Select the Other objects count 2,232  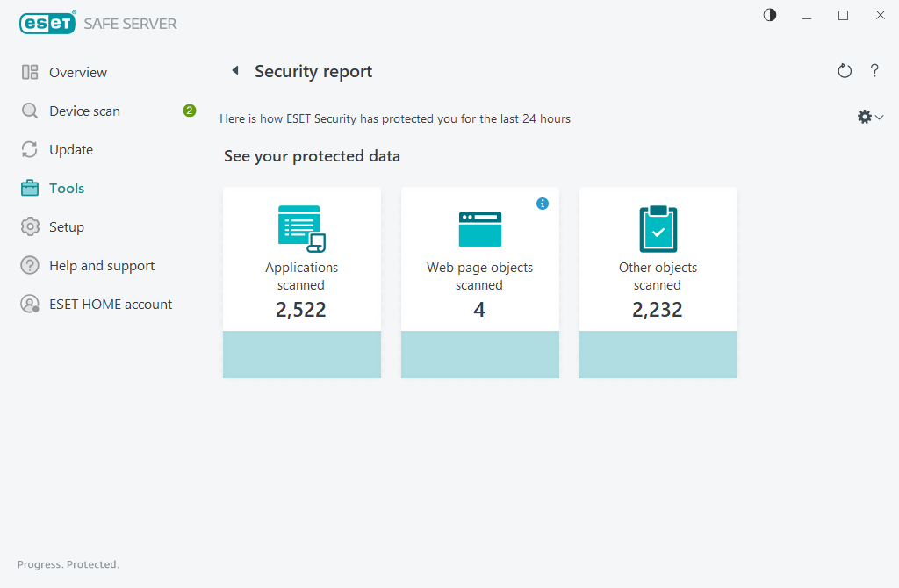[x=658, y=310]
